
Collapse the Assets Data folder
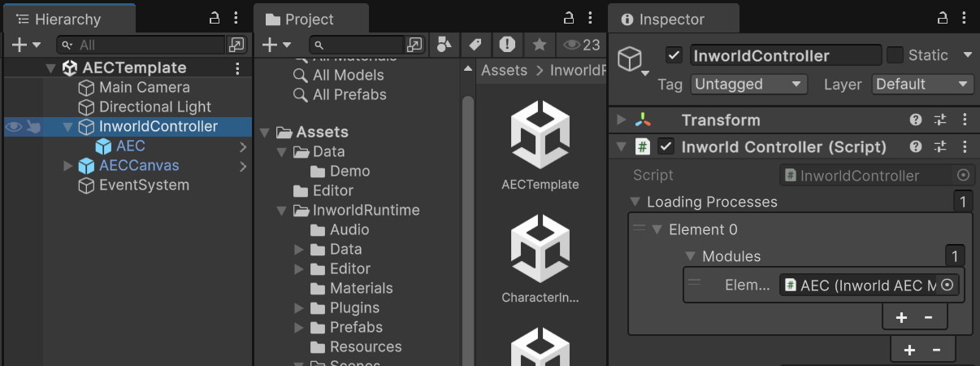click(282, 152)
